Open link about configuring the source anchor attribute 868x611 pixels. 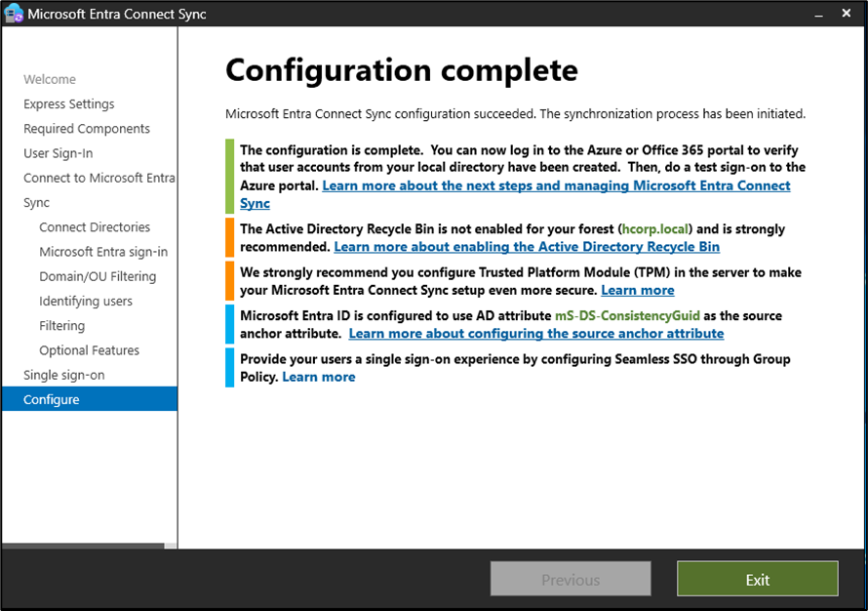point(535,333)
